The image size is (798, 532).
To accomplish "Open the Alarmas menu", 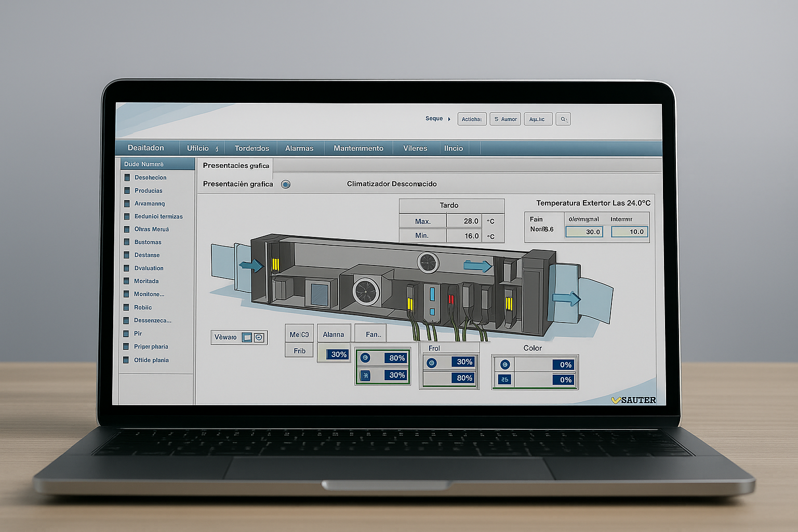I will coord(299,149).
